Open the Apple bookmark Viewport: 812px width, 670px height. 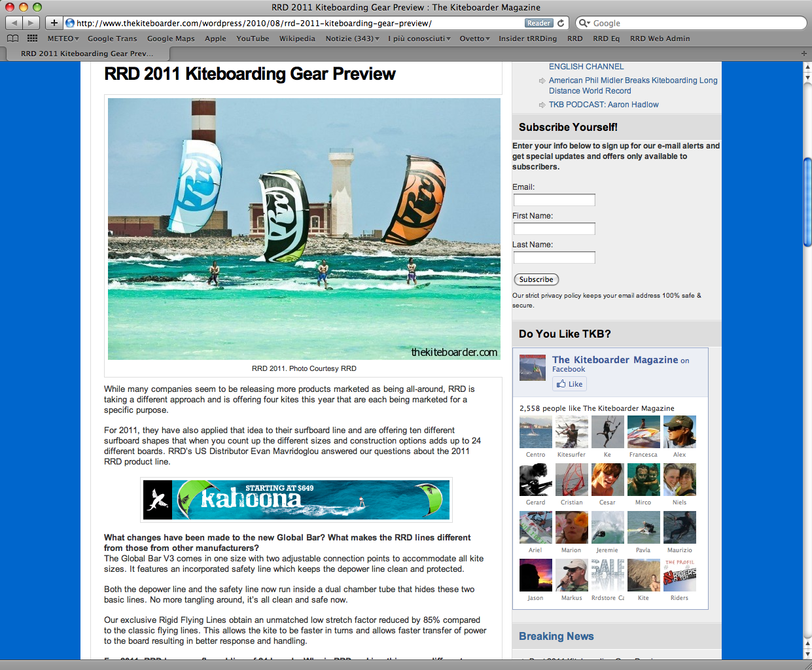click(215, 39)
